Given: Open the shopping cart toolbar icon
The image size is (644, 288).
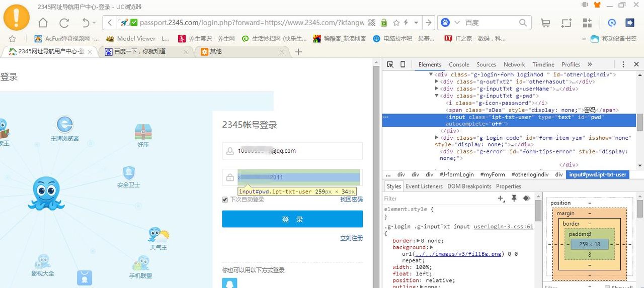Looking at the screenshot, I should pos(545,23).
